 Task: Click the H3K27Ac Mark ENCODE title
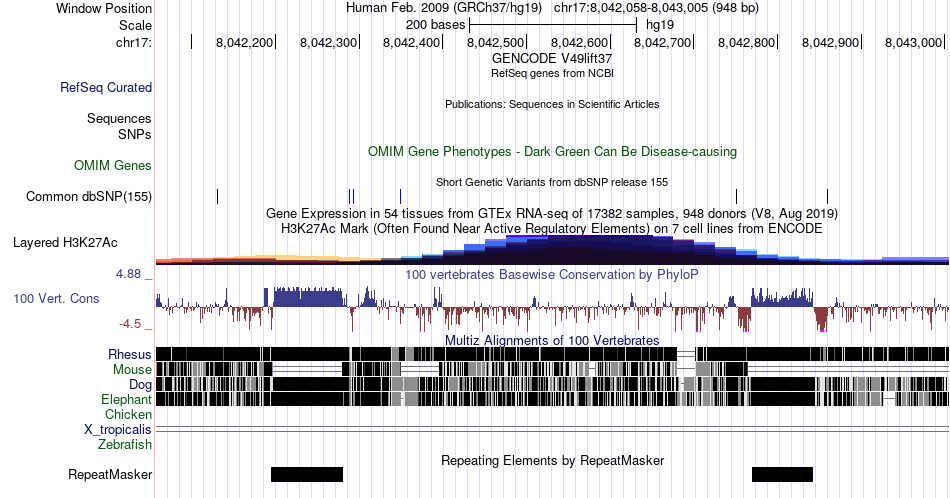tap(552, 228)
